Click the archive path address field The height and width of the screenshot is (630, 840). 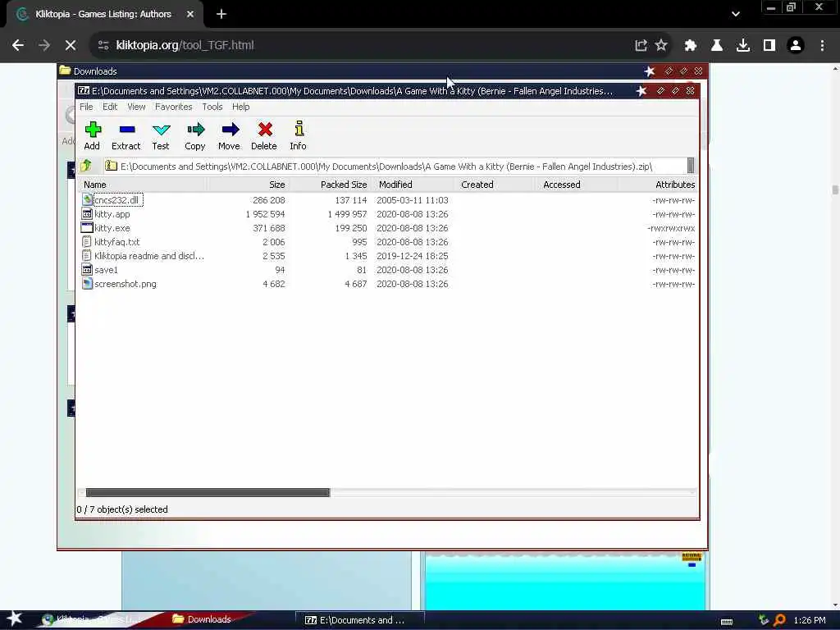395,166
